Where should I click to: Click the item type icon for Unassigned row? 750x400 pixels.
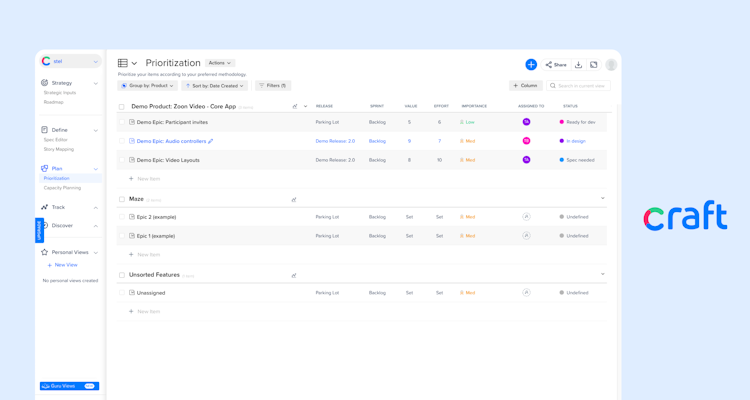click(x=132, y=292)
